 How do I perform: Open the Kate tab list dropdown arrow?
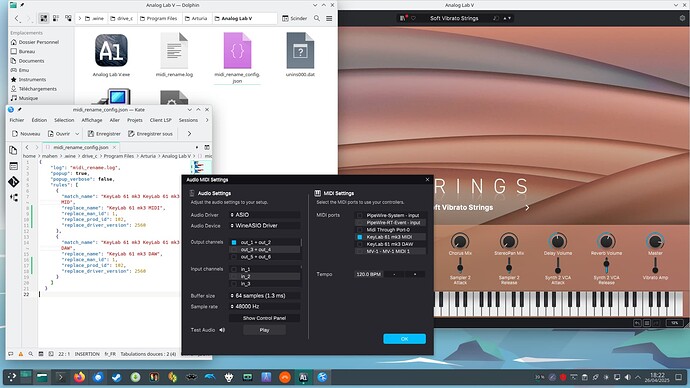point(197,147)
